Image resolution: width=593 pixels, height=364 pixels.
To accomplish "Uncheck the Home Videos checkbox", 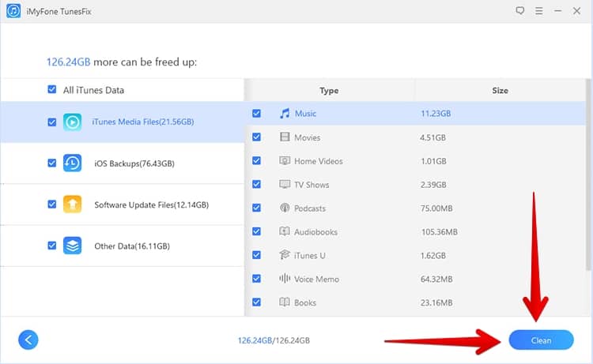I will point(257,161).
